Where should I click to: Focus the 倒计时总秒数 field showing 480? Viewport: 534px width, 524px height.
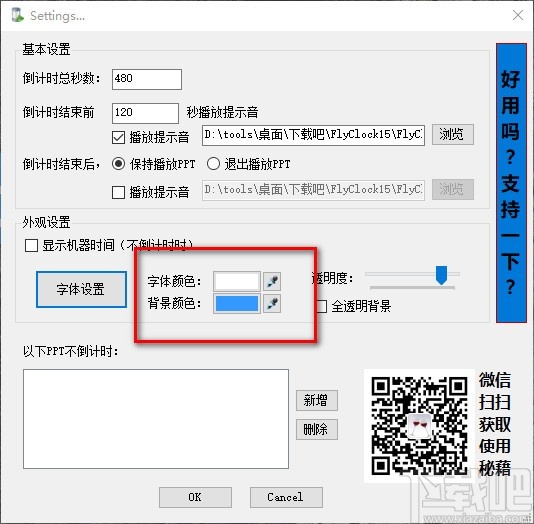(147, 79)
